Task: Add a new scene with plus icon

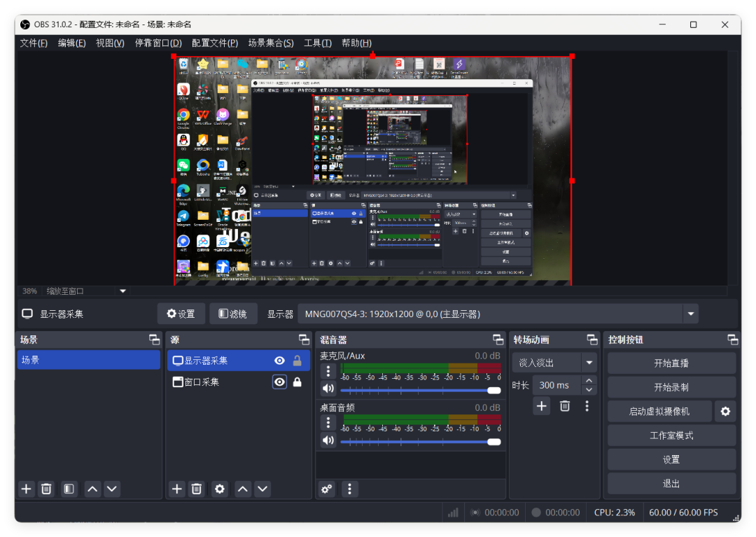Action: tap(26, 489)
